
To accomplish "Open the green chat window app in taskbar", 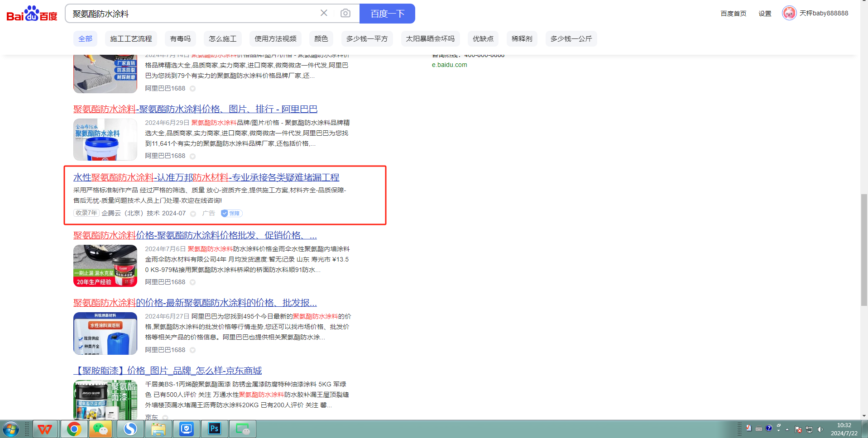I will (243, 429).
